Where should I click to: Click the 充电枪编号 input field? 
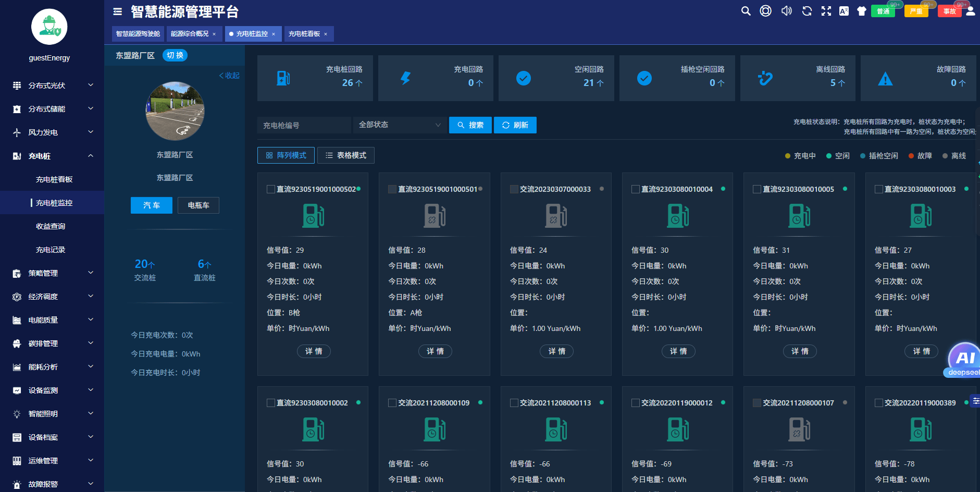[x=304, y=125]
